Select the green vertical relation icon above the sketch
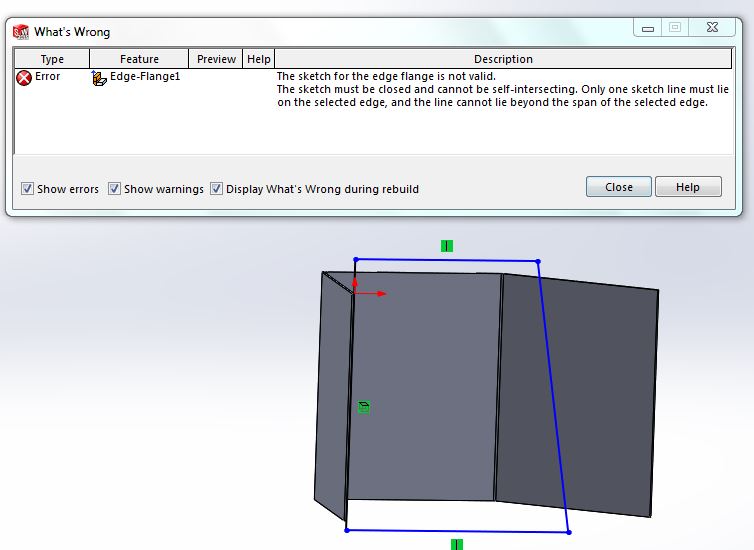754x550 pixels. pos(447,246)
